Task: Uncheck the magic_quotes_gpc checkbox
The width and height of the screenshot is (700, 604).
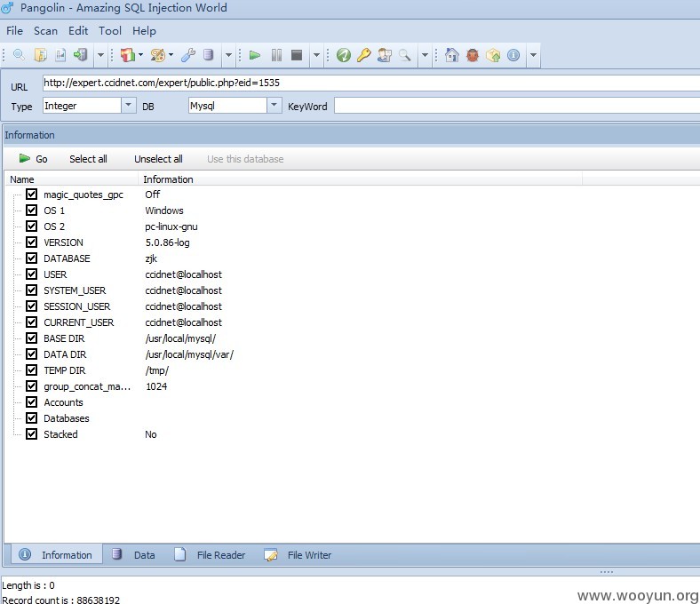Action: coord(31,194)
